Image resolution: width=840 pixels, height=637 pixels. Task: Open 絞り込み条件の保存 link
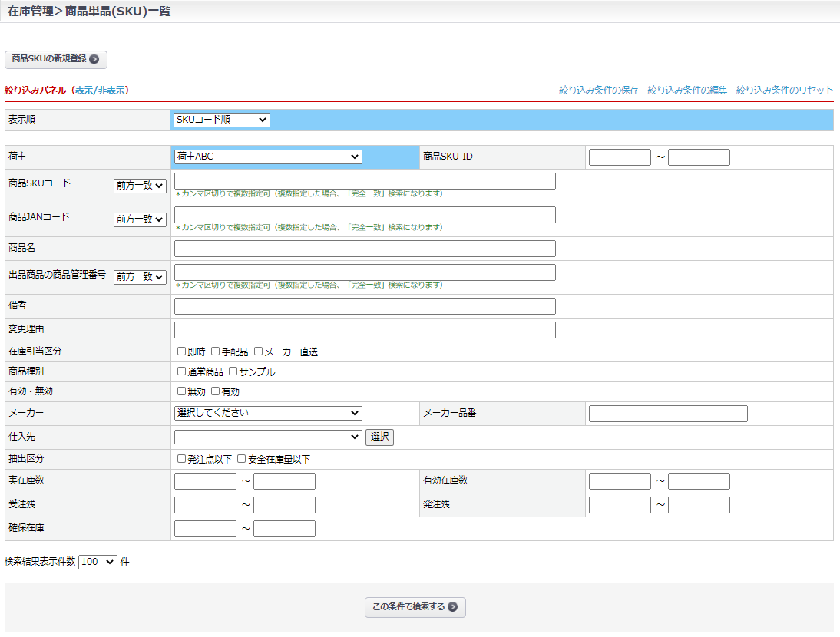pos(598,91)
